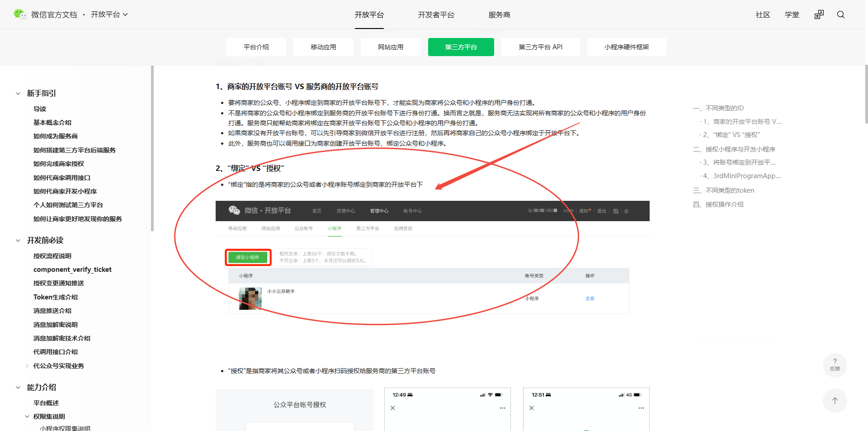Open 授权变更通知推送 in the sidebar
This screenshot has height=431, width=868.
coord(59,283)
